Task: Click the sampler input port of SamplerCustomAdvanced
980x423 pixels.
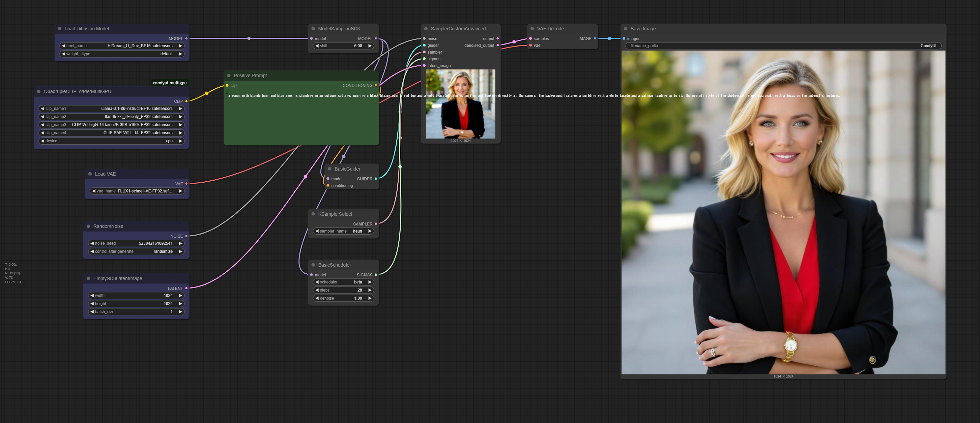Action: click(x=425, y=52)
